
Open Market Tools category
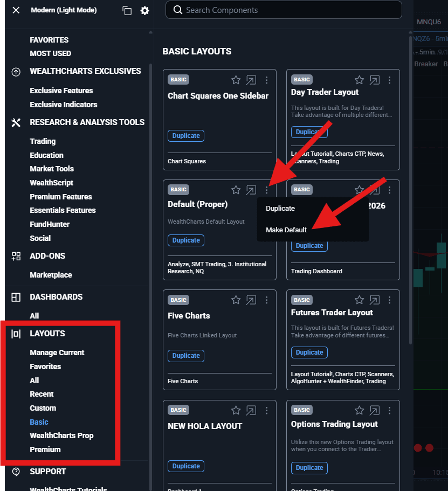[52, 169]
